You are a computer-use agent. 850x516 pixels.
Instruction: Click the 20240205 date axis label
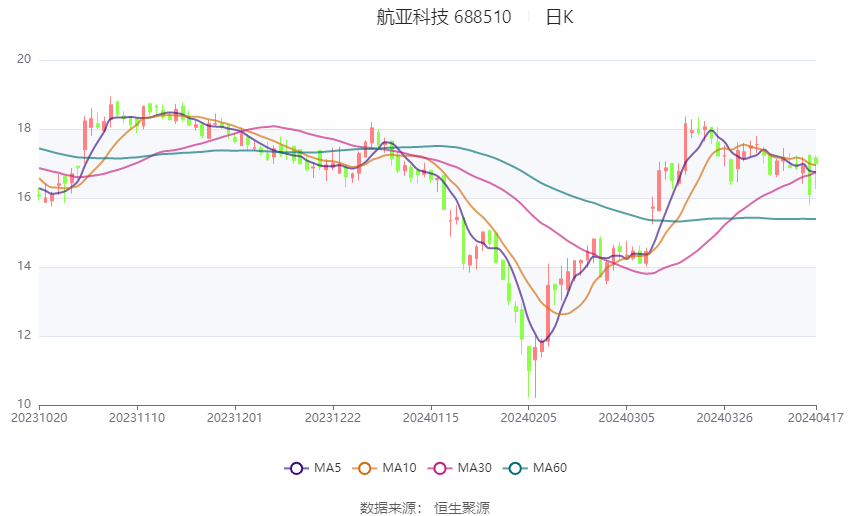coord(528,418)
